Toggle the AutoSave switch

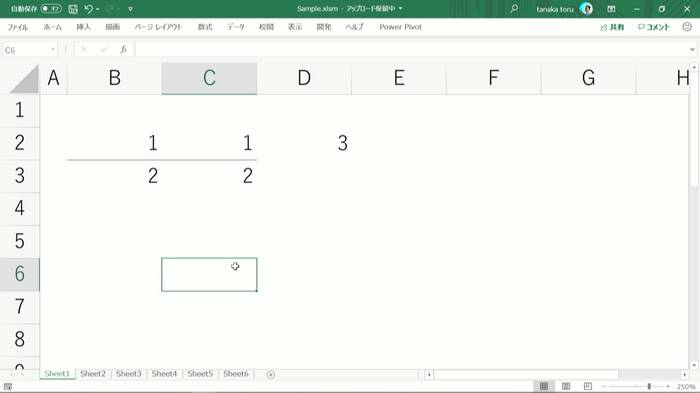pos(50,8)
